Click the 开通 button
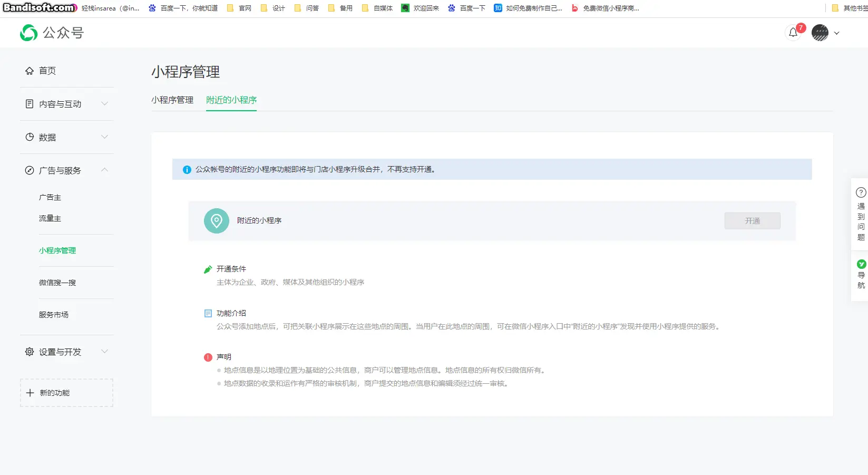Image resolution: width=868 pixels, height=475 pixels. pos(752,221)
